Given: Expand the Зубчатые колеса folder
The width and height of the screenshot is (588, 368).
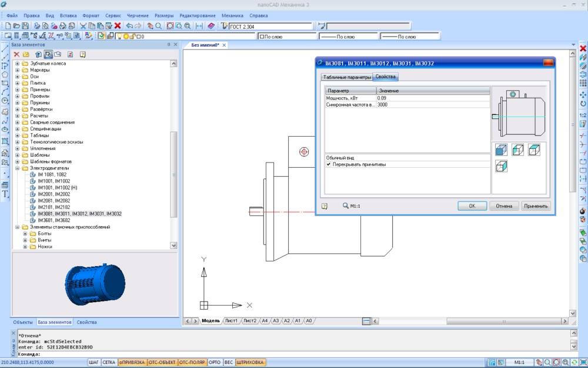Looking at the screenshot, I should coord(18,63).
